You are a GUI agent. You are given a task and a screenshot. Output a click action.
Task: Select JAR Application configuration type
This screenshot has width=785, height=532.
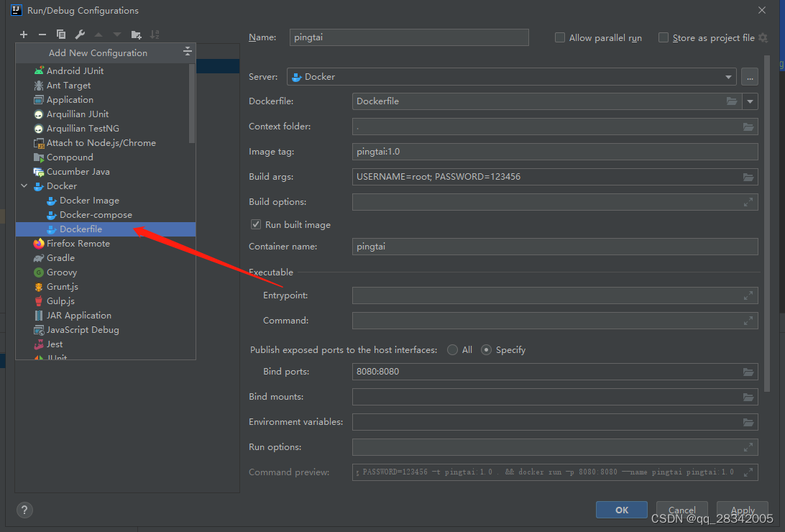(105, 316)
